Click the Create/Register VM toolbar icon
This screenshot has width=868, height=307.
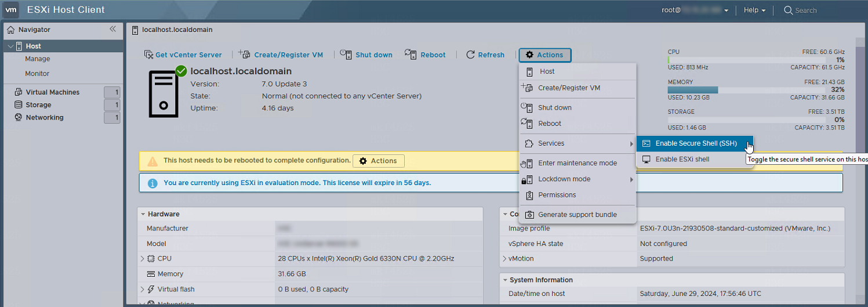pos(244,55)
